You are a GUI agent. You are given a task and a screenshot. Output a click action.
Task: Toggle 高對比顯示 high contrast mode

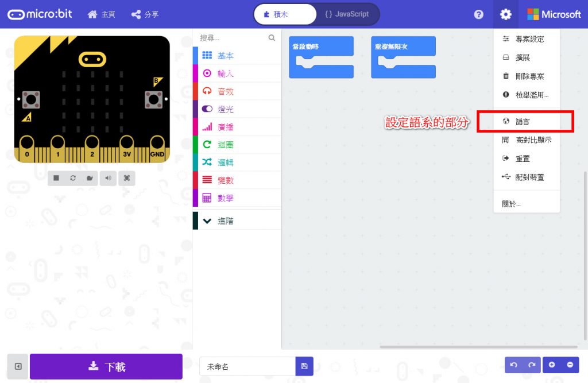pos(533,140)
